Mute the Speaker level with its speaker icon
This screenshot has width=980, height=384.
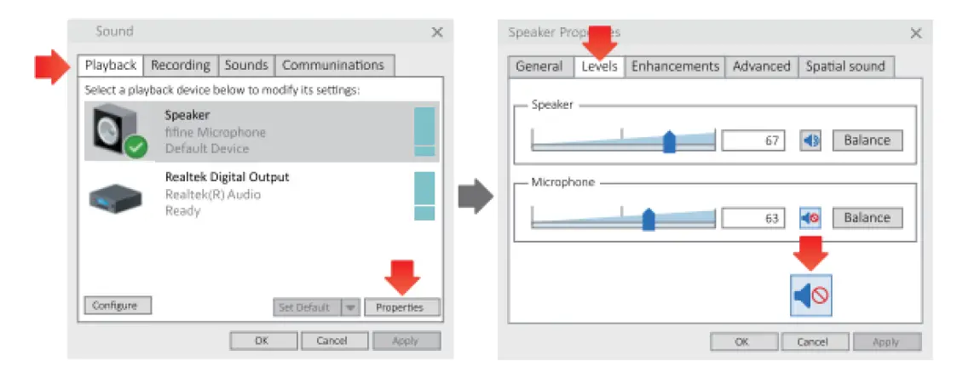(x=810, y=140)
